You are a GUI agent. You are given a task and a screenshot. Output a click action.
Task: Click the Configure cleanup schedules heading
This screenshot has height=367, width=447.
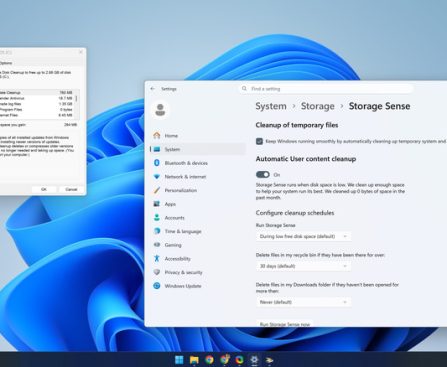point(295,213)
